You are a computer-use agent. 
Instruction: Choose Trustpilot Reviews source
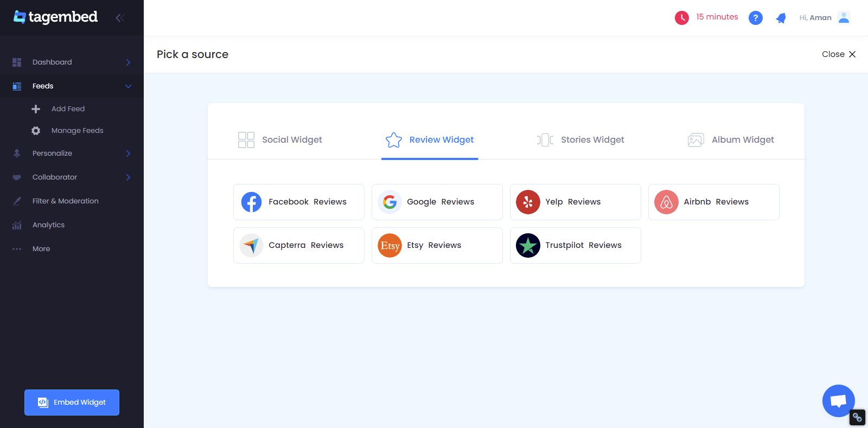[576, 245]
